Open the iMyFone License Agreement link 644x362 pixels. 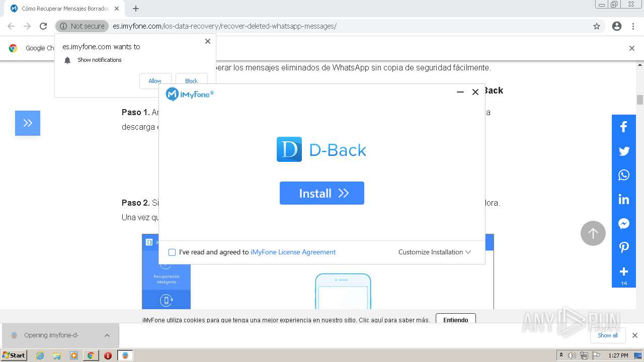point(293,252)
